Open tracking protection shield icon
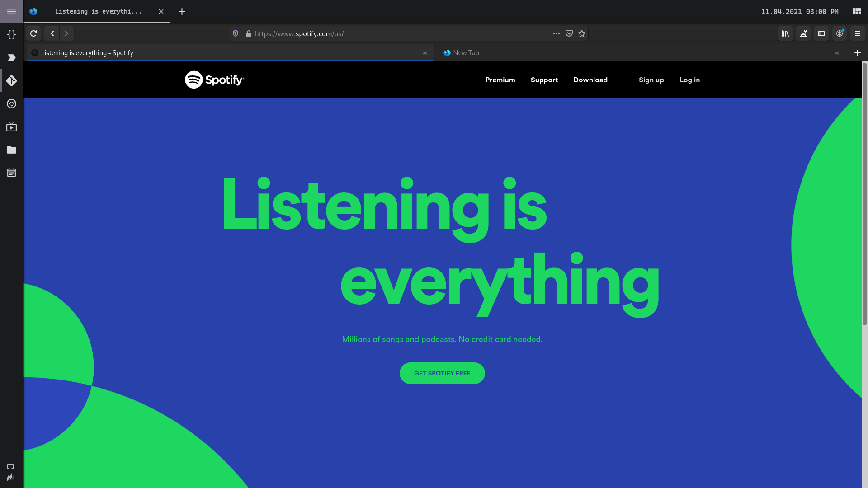This screenshot has height=488, width=868. pos(236,33)
